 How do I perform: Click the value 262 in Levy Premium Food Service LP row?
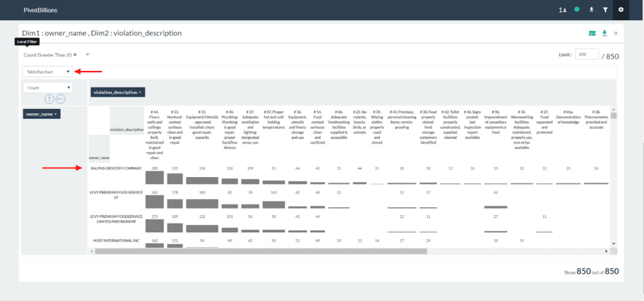coord(155,192)
